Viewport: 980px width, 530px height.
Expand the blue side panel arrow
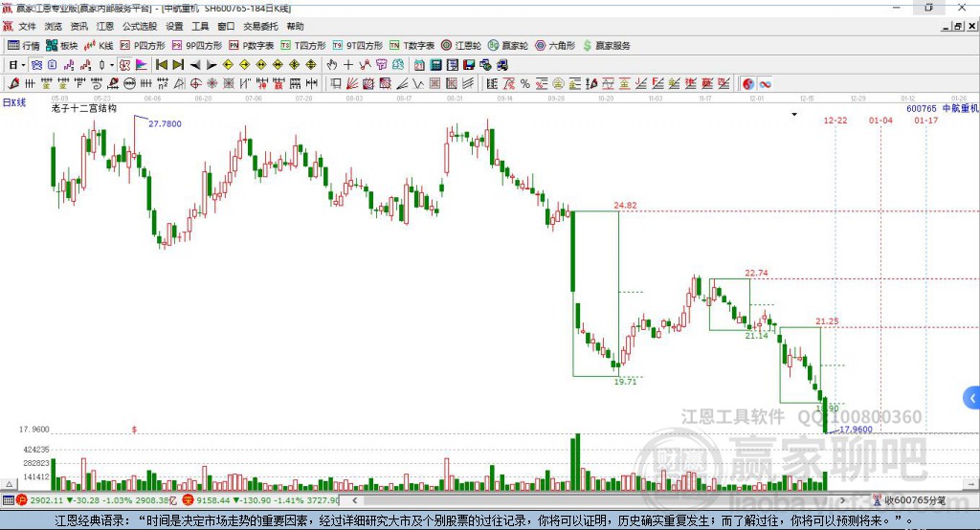pos(972,398)
